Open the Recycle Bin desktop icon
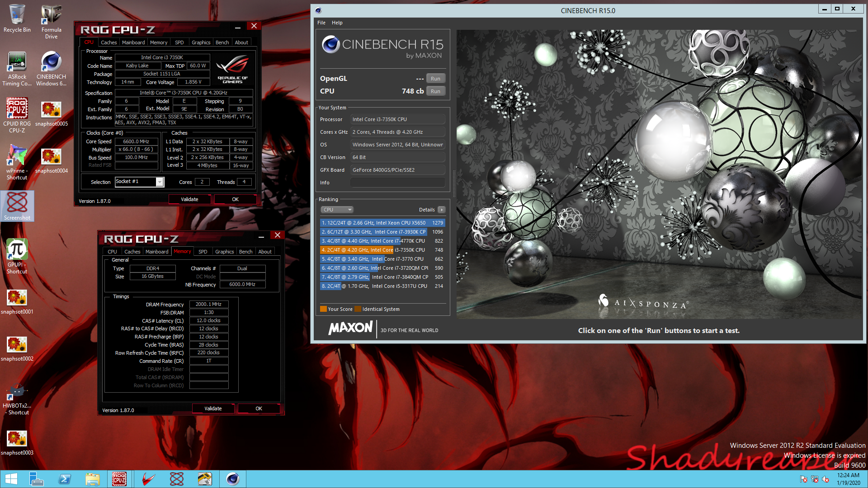Viewport: 868px width, 488px height. coord(17,19)
